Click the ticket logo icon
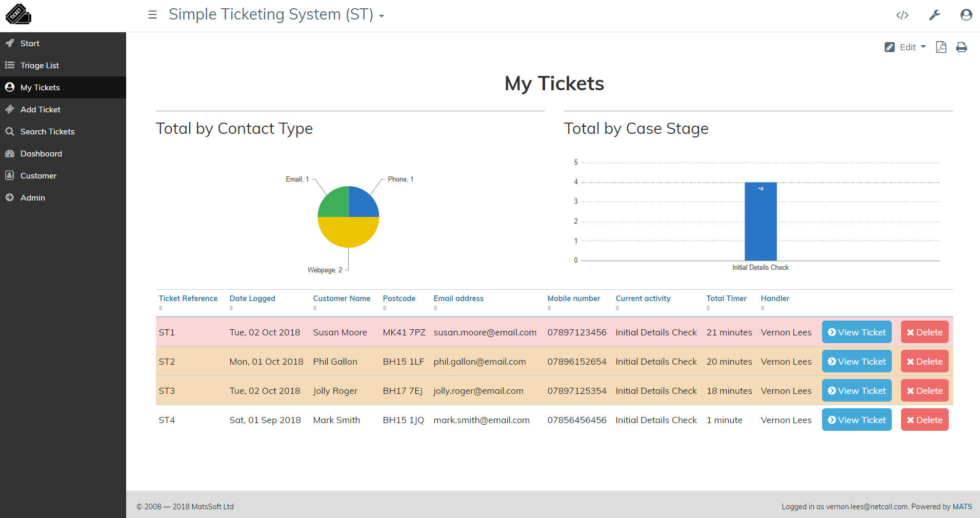The height and width of the screenshot is (518, 980). [x=18, y=14]
